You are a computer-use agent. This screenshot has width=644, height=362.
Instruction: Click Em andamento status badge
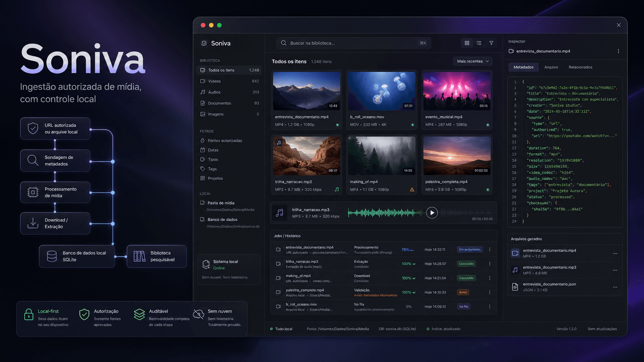[470, 250]
